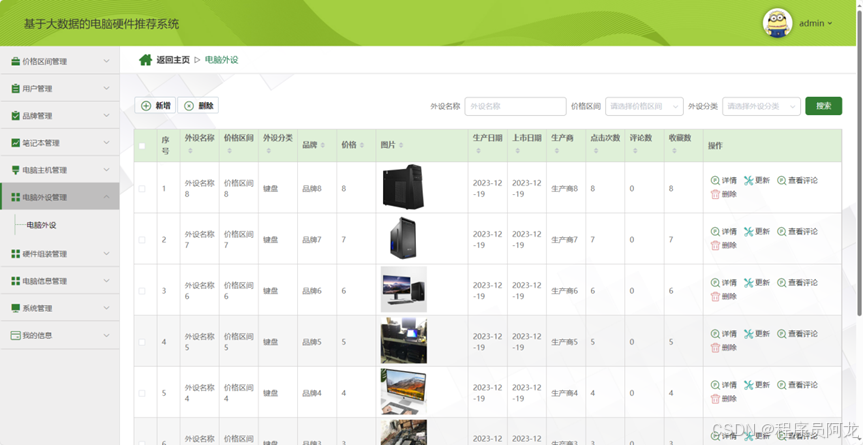Click 查看评论 icon in row 外设名称8
This screenshot has width=863, height=445.
coord(782,180)
